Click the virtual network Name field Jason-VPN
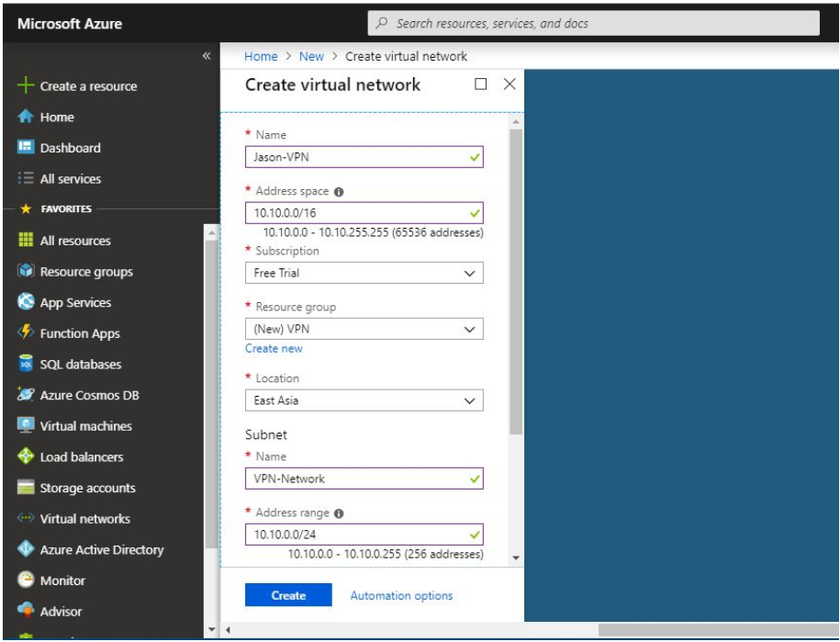The height and width of the screenshot is (642, 840). click(364, 157)
